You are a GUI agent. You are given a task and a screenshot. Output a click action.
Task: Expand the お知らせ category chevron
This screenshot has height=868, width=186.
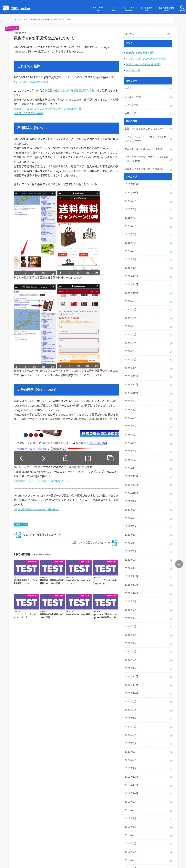click(171, 89)
